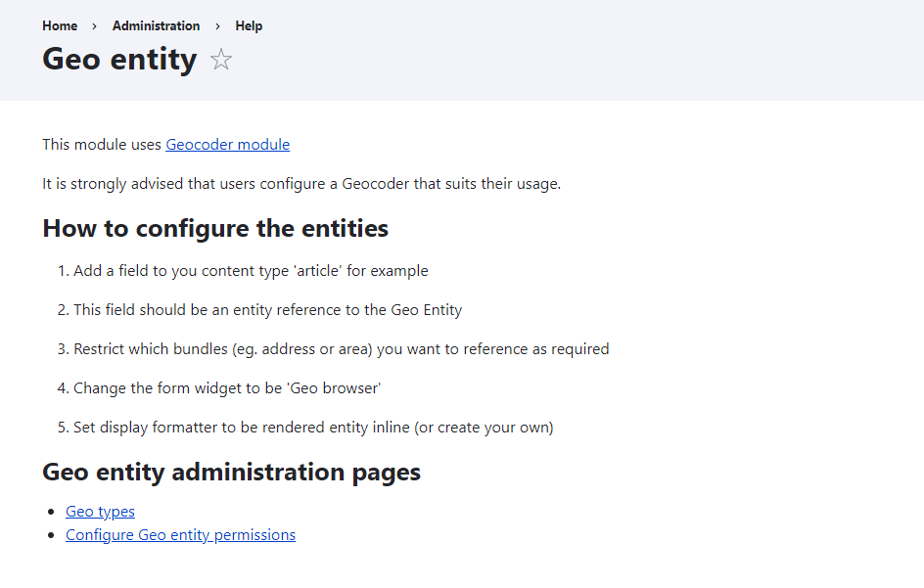
Task: Open the Geocoder module link
Action: (x=227, y=144)
